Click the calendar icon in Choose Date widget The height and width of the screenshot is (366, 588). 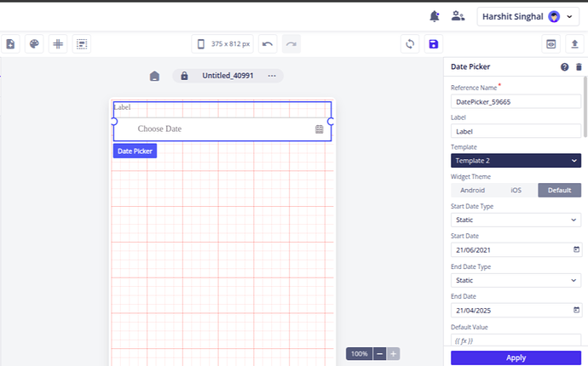tap(319, 129)
